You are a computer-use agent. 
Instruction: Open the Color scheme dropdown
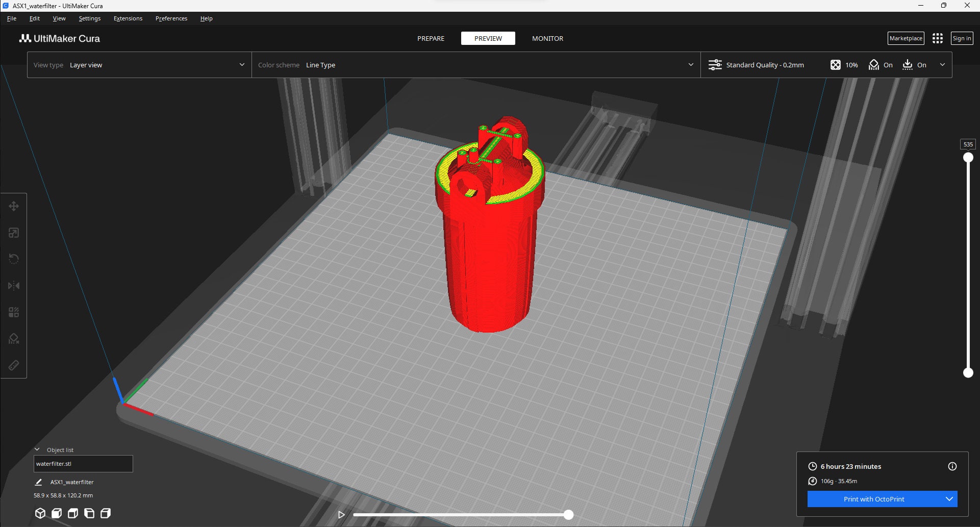click(474, 65)
